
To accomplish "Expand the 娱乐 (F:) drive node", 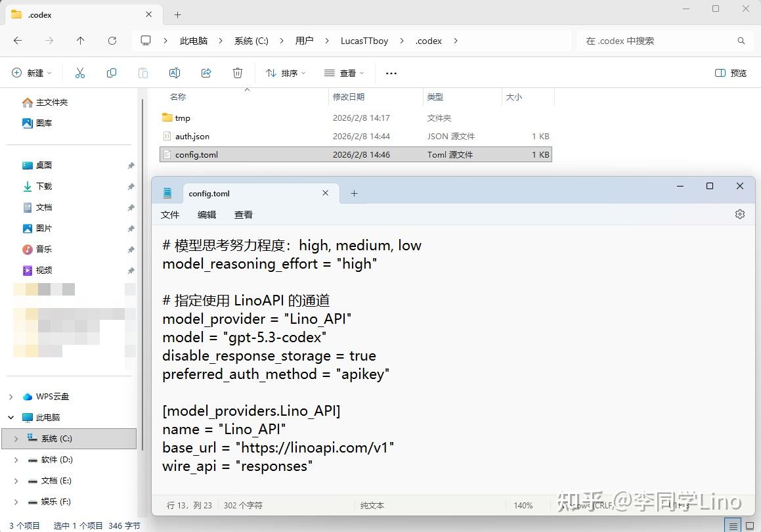I will click(16, 502).
